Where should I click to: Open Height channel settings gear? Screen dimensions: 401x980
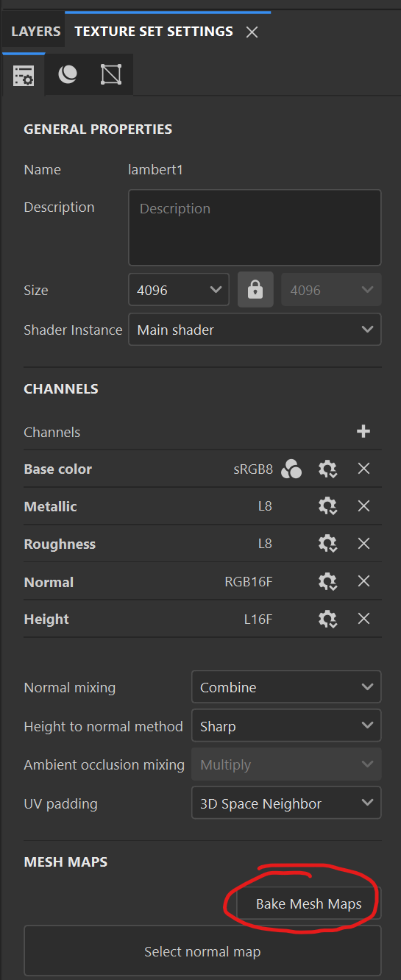tap(327, 619)
